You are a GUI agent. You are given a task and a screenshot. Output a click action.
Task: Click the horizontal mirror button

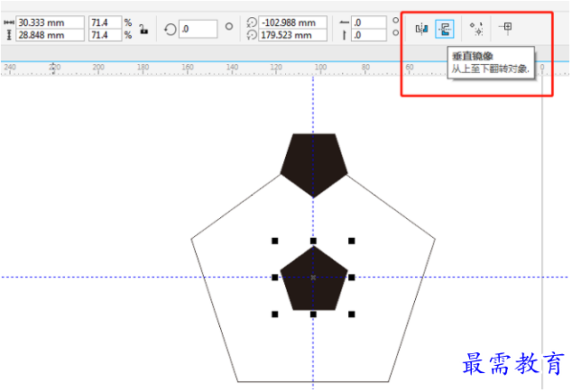421,29
